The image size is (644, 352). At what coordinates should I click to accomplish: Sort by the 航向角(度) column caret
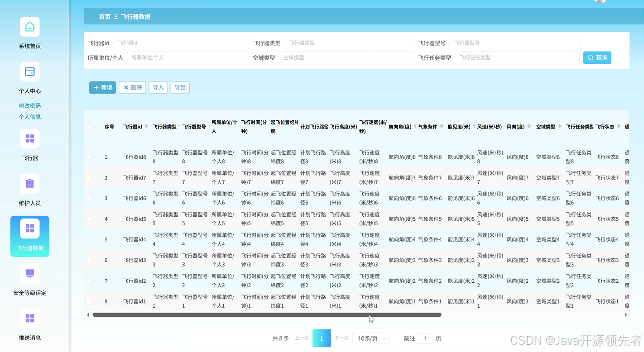click(415, 127)
